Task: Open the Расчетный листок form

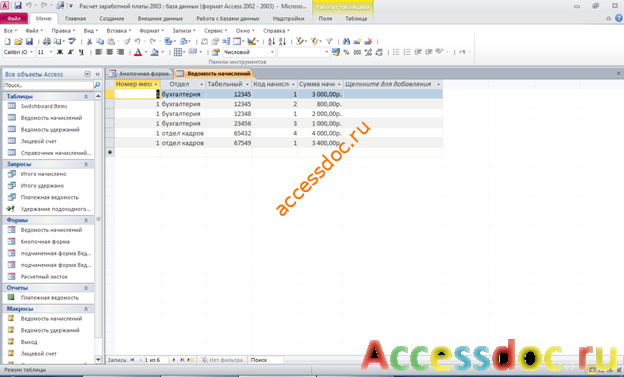Action: click(x=44, y=277)
